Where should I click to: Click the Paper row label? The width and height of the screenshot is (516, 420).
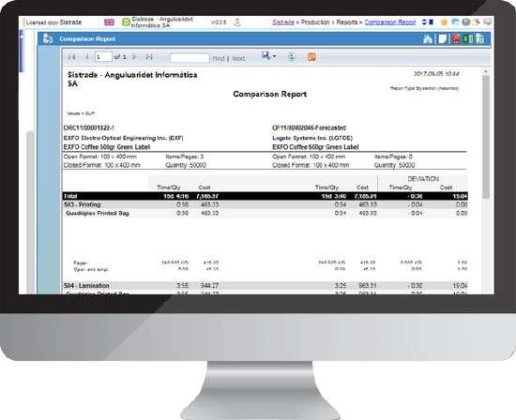tap(81, 263)
